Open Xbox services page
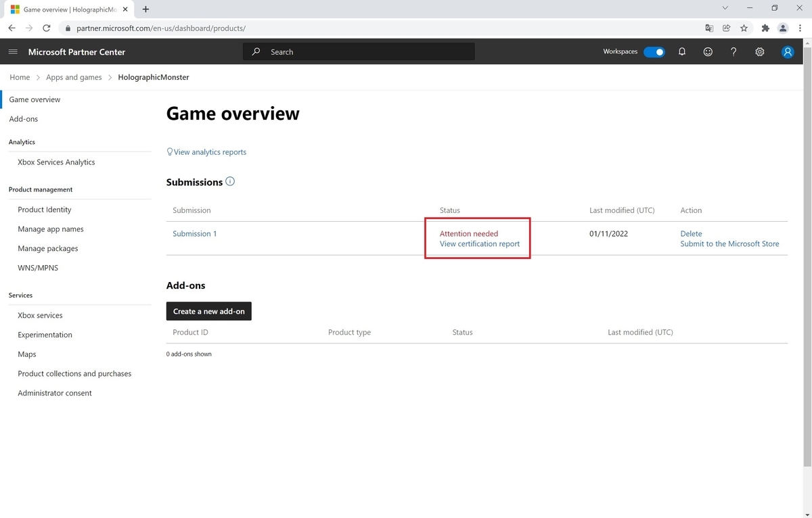812x518 pixels. [x=40, y=315]
